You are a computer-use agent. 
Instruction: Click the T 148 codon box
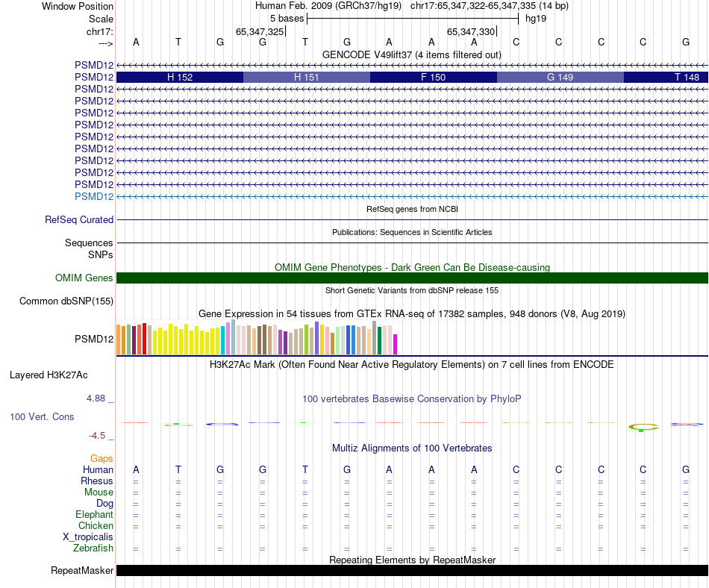666,78
